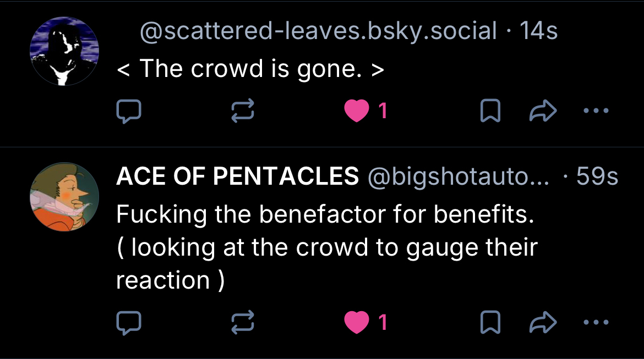The image size is (644, 359).
Task: Unlike the ACE OF PENTACLES post
Action: click(x=356, y=322)
